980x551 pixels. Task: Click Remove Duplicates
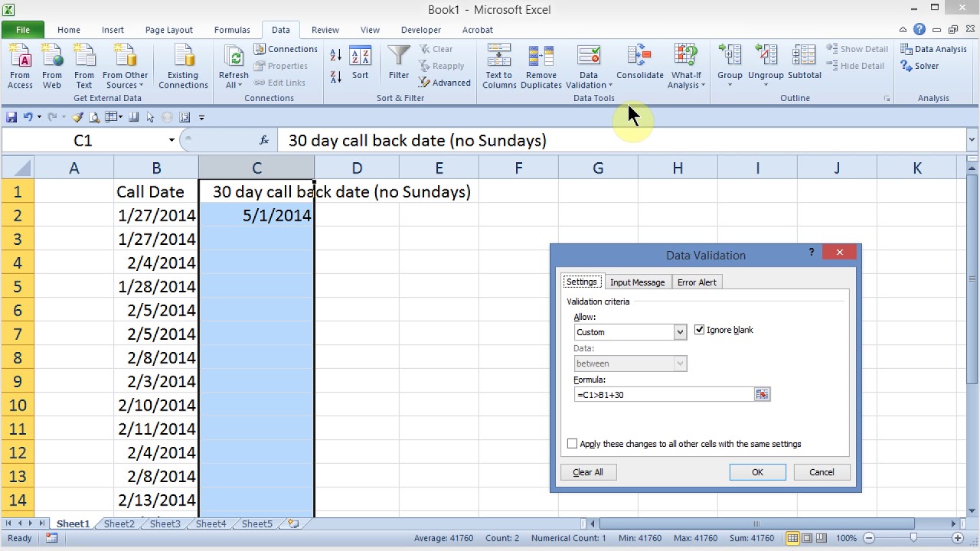541,67
